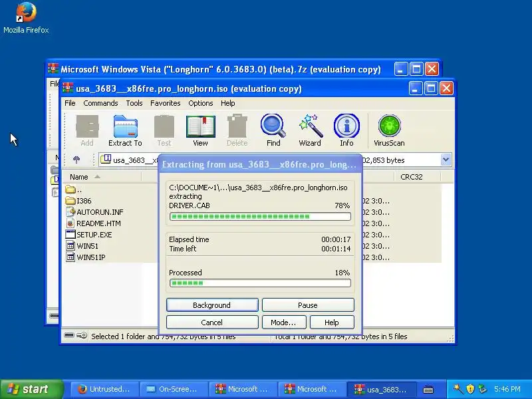
Task: Open the Mozilla Firefox desktop shortcut
Action: pyautogui.click(x=26, y=18)
